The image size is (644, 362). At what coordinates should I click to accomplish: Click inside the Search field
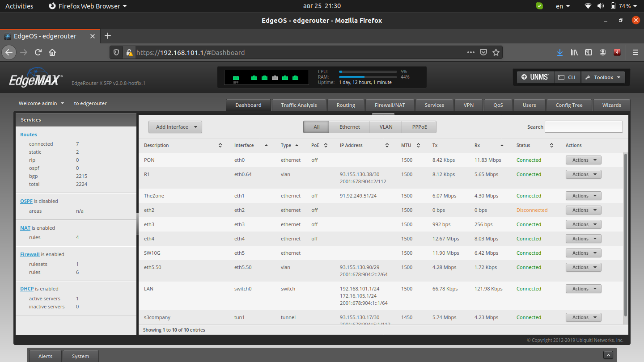pyautogui.click(x=584, y=126)
